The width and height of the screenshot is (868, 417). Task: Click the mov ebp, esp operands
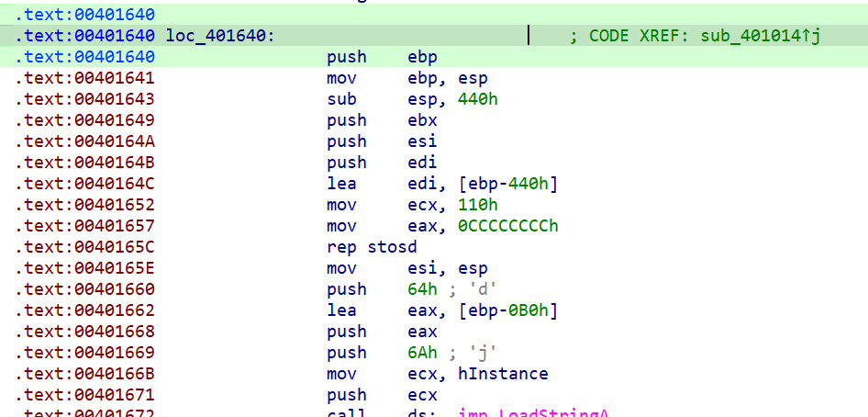[447, 78]
